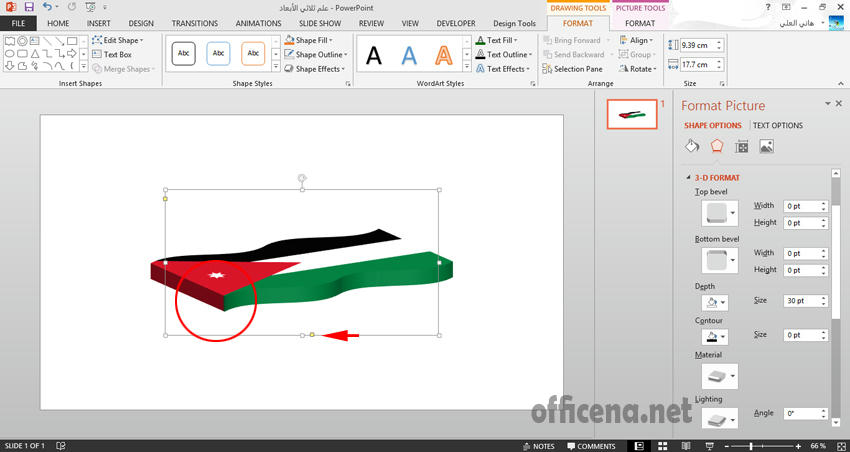Choose the blue WordArt style A
This screenshot has height=452, width=850.
click(x=409, y=55)
